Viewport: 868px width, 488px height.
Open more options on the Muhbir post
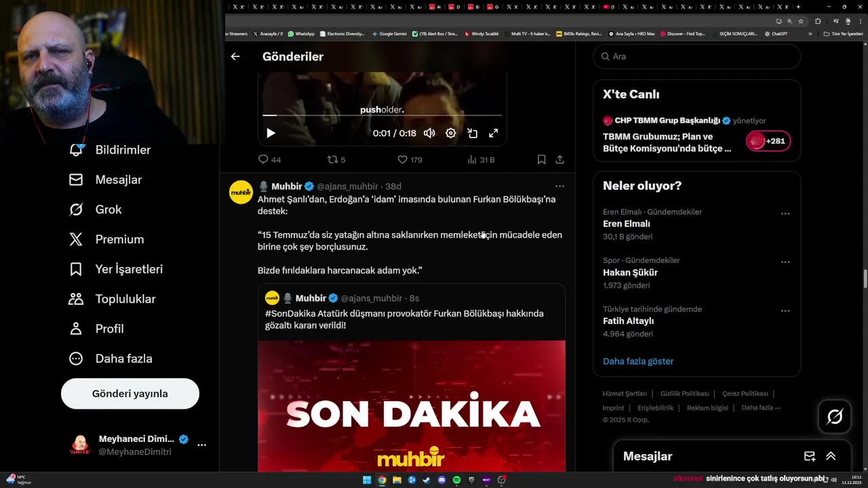coord(559,186)
